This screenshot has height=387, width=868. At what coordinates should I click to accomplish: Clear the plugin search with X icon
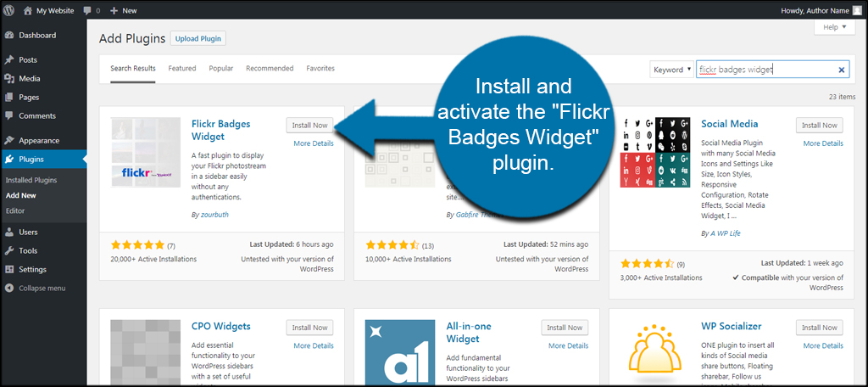tap(842, 70)
